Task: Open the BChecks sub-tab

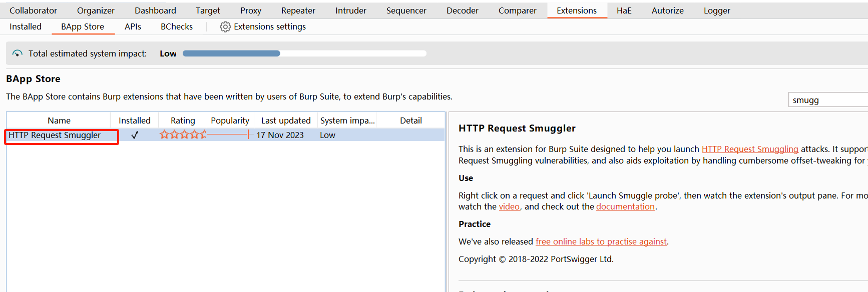Action: 177,26
